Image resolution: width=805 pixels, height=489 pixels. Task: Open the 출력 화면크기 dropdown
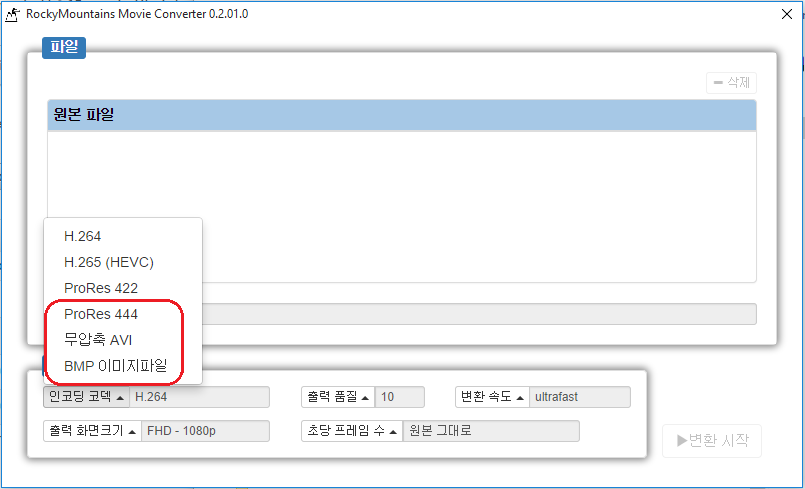pos(91,431)
